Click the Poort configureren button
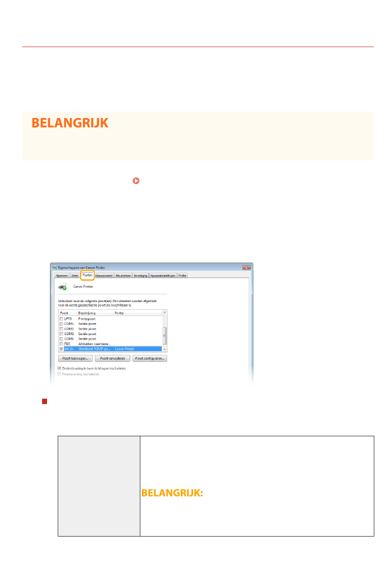Image resolution: width=392 pixels, height=565 pixels. pos(150,359)
